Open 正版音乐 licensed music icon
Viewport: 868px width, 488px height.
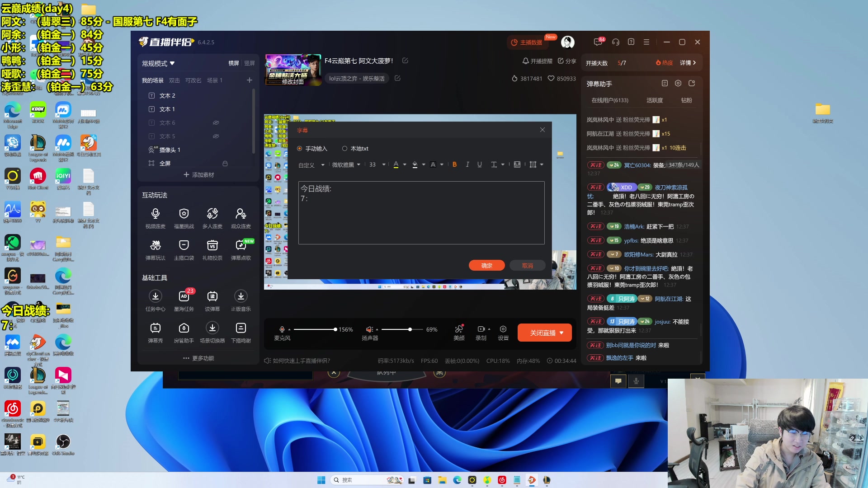(241, 300)
